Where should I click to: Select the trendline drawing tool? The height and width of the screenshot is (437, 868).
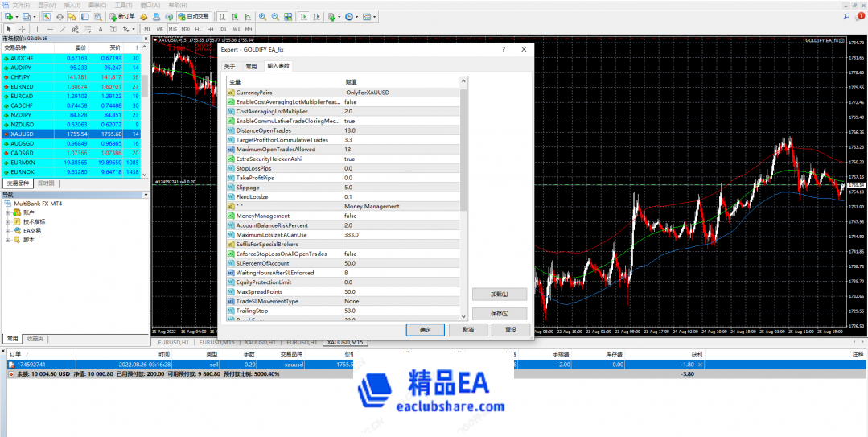[x=63, y=29]
